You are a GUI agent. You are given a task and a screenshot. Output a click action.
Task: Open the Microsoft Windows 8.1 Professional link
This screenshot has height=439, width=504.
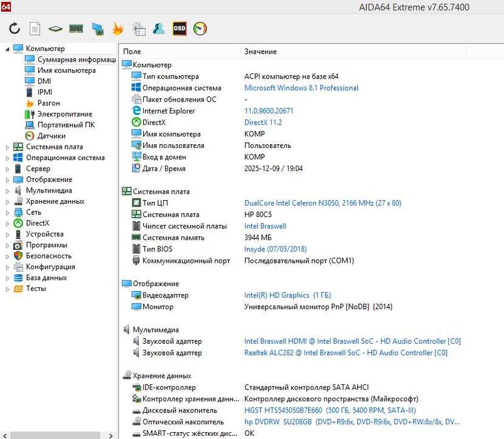(301, 88)
